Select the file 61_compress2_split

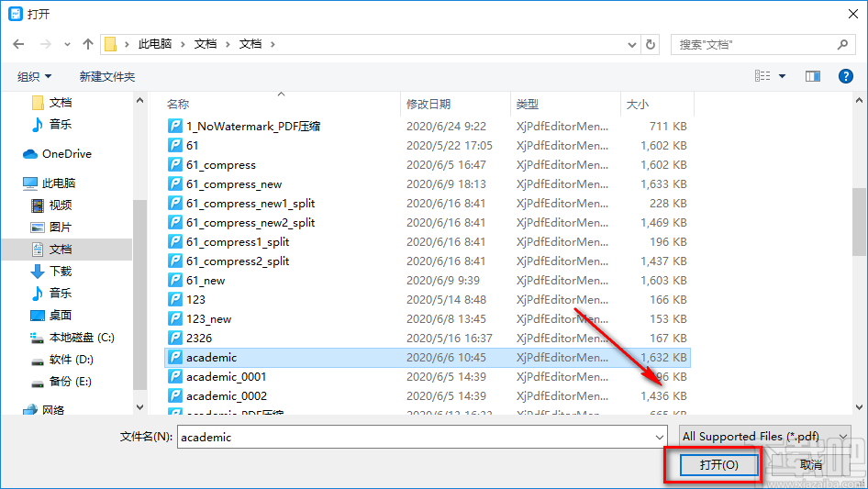click(x=238, y=261)
